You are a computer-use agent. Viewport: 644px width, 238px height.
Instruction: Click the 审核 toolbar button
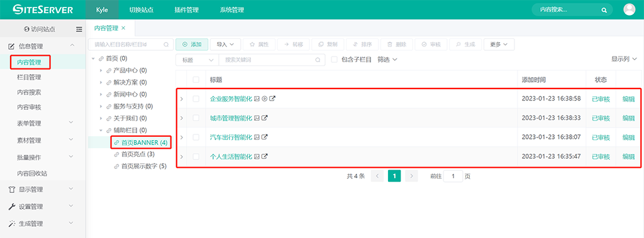coord(431,45)
